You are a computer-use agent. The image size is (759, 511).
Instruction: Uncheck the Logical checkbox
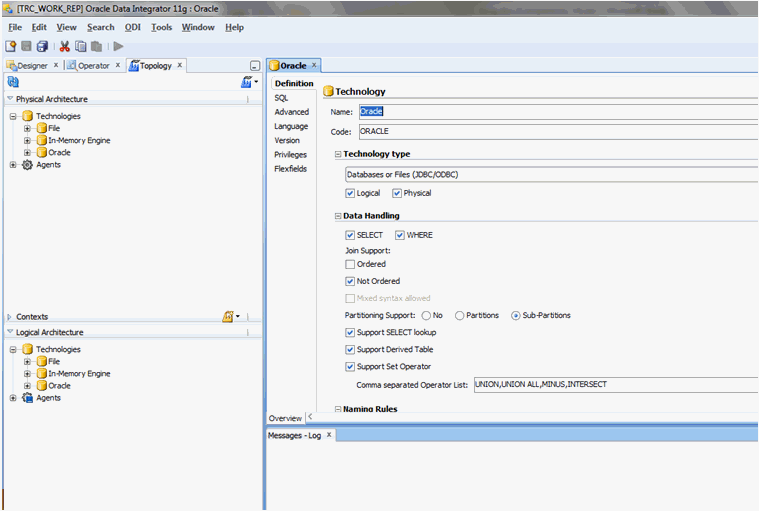[x=350, y=193]
